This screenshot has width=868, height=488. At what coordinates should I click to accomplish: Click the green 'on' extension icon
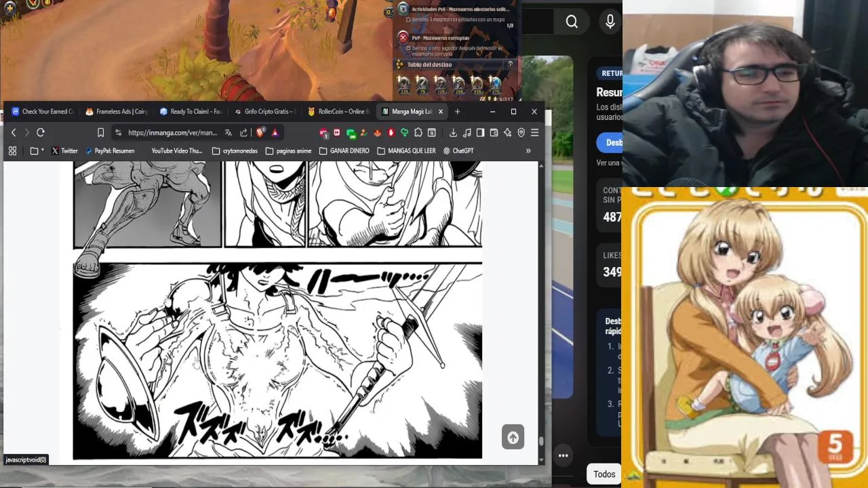coord(351,133)
